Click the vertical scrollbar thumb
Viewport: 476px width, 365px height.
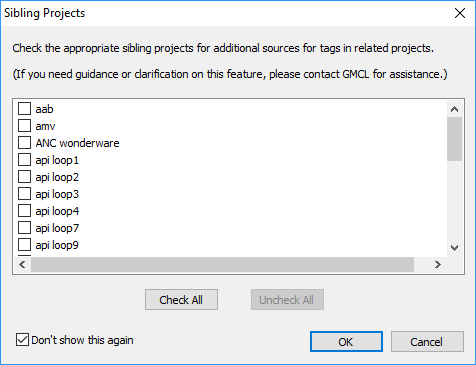454,139
